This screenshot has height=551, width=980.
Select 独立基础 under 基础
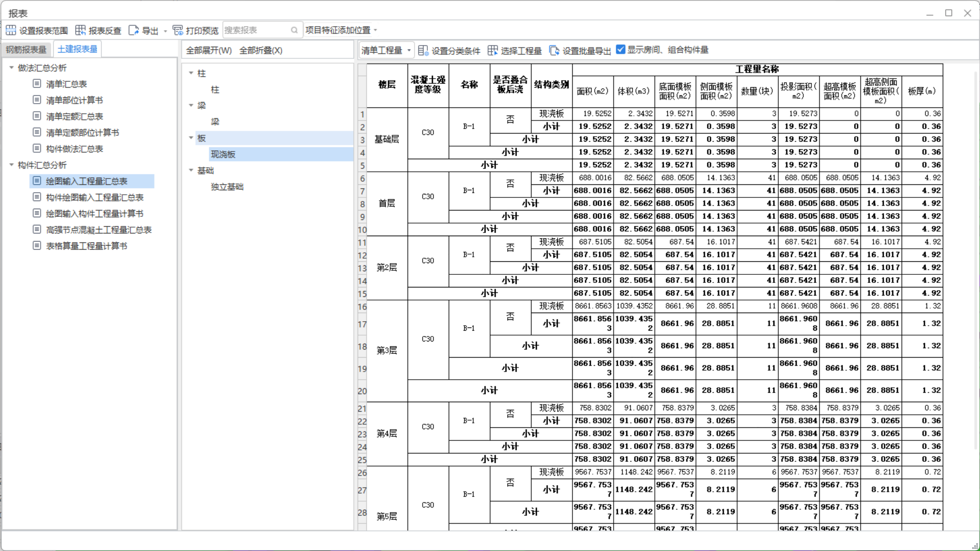227,187
